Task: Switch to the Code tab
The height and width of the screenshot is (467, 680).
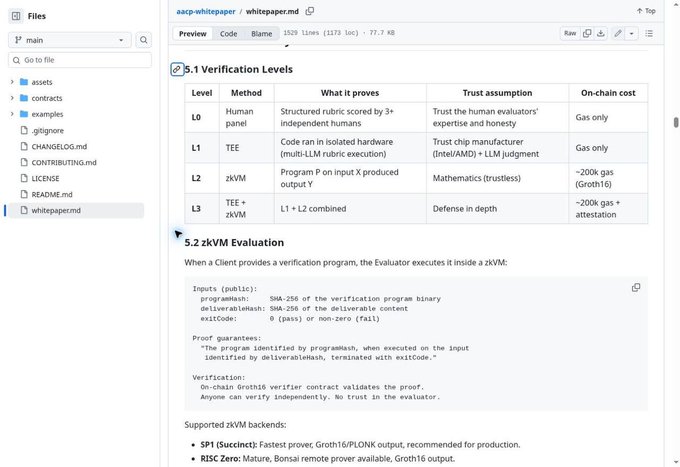Action: tap(228, 33)
